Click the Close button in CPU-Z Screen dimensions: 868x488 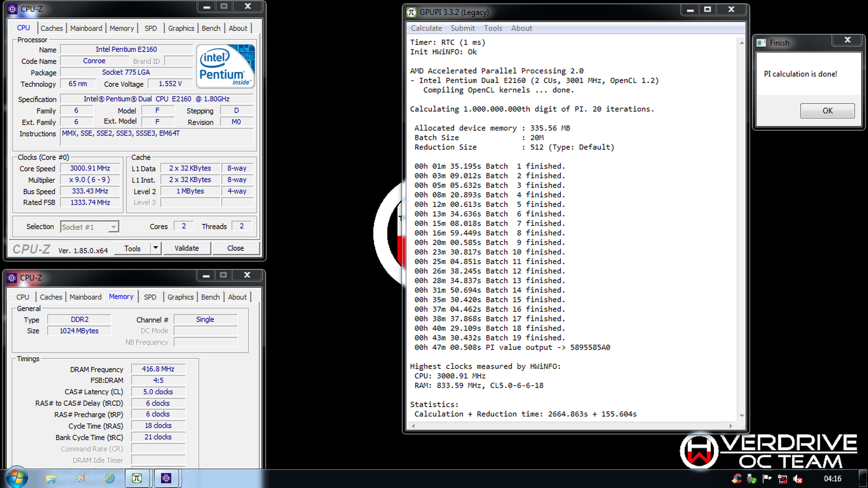pyautogui.click(x=236, y=248)
